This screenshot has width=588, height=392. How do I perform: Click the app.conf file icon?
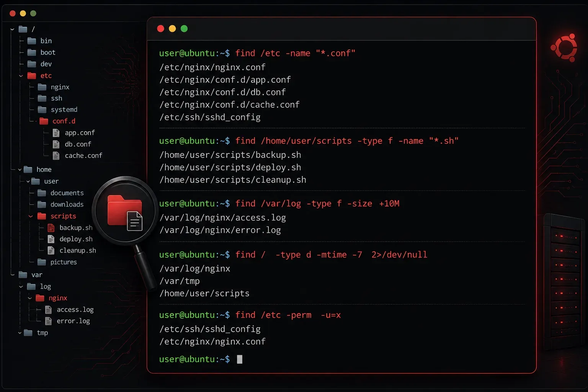pos(56,133)
